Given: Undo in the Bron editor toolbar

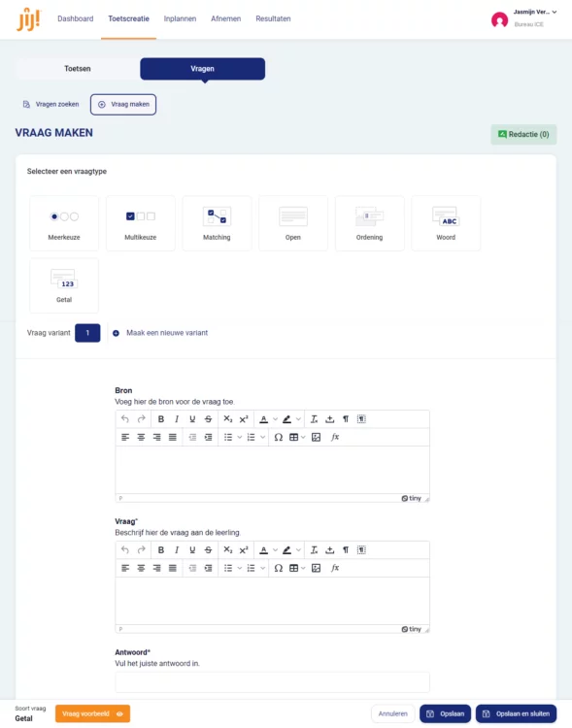Looking at the screenshot, I should [125, 419].
